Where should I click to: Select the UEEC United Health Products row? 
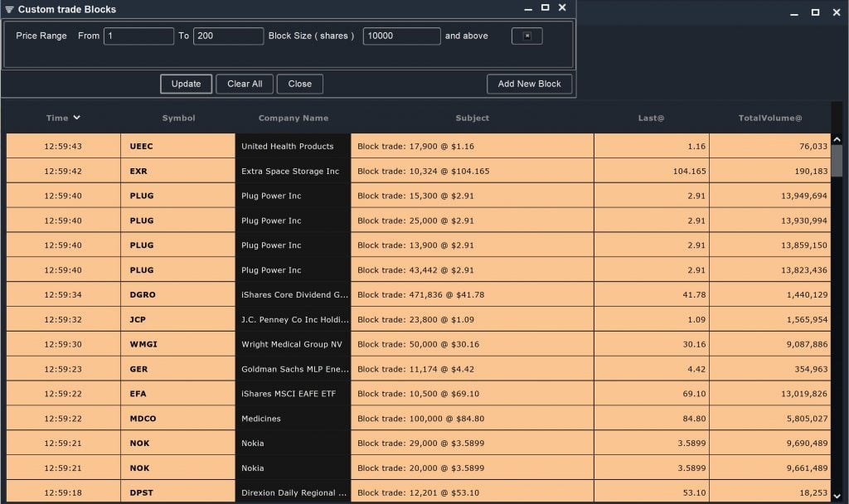(x=415, y=146)
